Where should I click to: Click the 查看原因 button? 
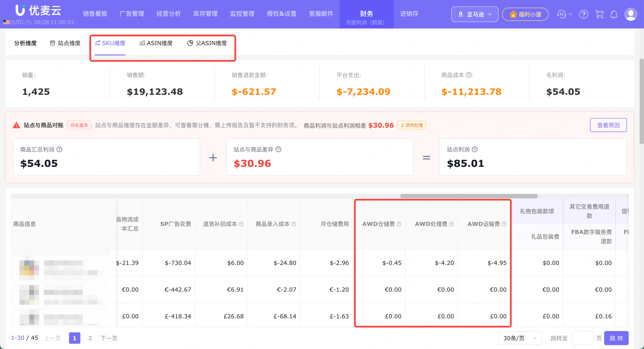(x=608, y=125)
